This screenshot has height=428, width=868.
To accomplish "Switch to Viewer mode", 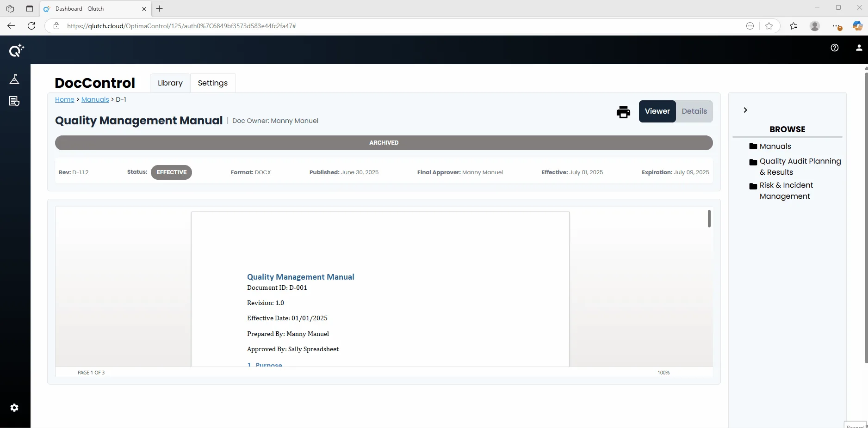I will [657, 111].
